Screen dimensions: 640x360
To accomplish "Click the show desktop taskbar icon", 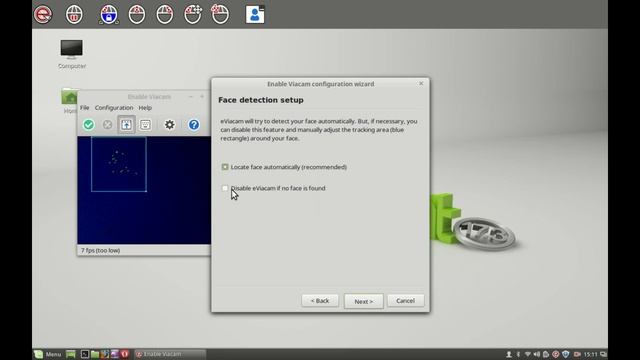I will 71,354.
